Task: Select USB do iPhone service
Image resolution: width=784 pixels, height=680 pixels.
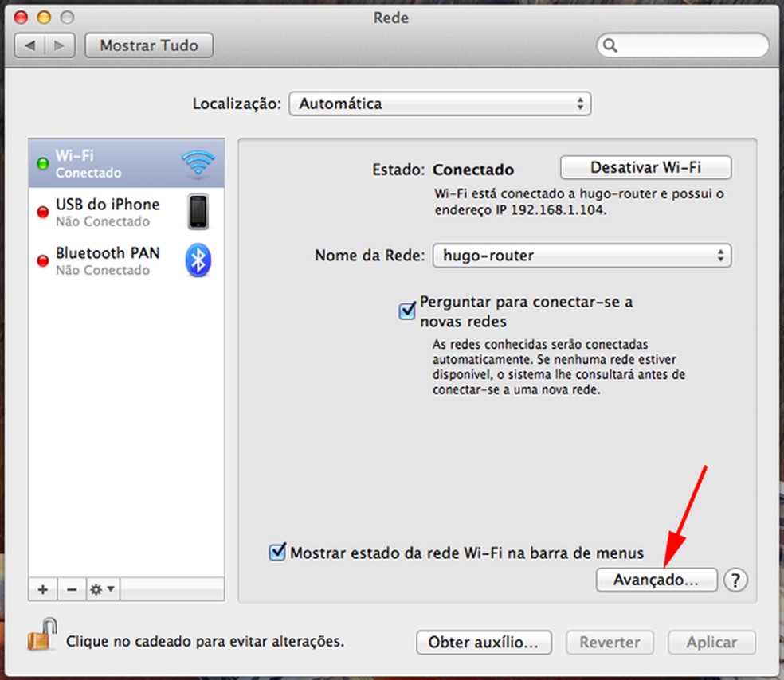Action: tap(127, 212)
